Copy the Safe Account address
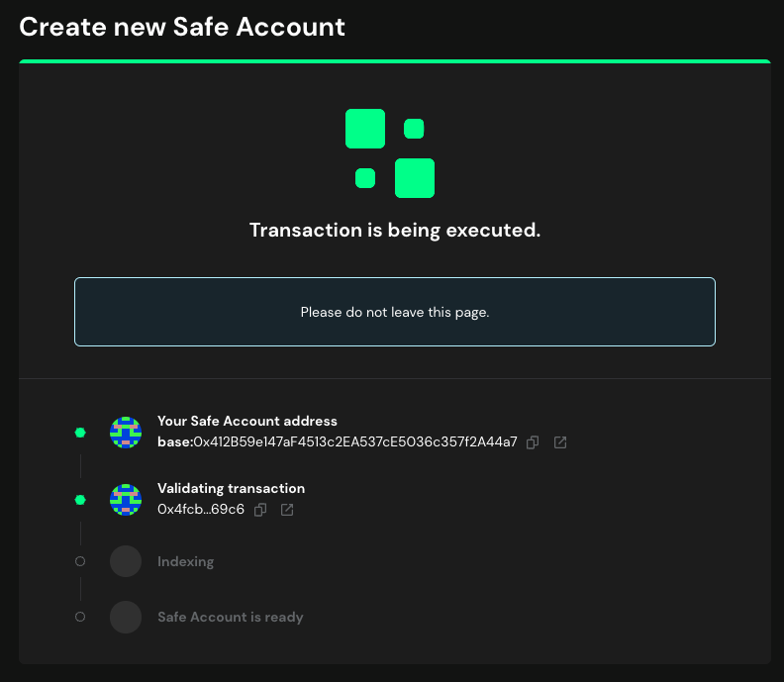Image resolution: width=784 pixels, height=682 pixels. coord(533,442)
